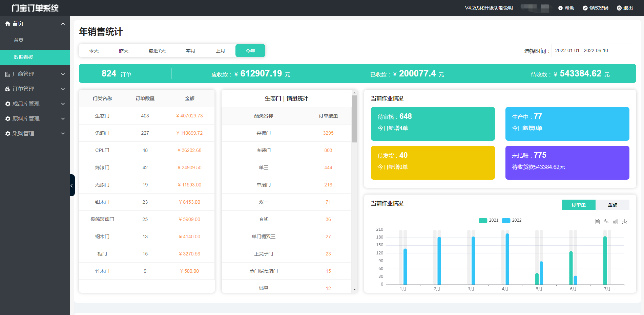Click the sales list scrollbar thumb
The width and height of the screenshot is (644, 315).
point(354,119)
